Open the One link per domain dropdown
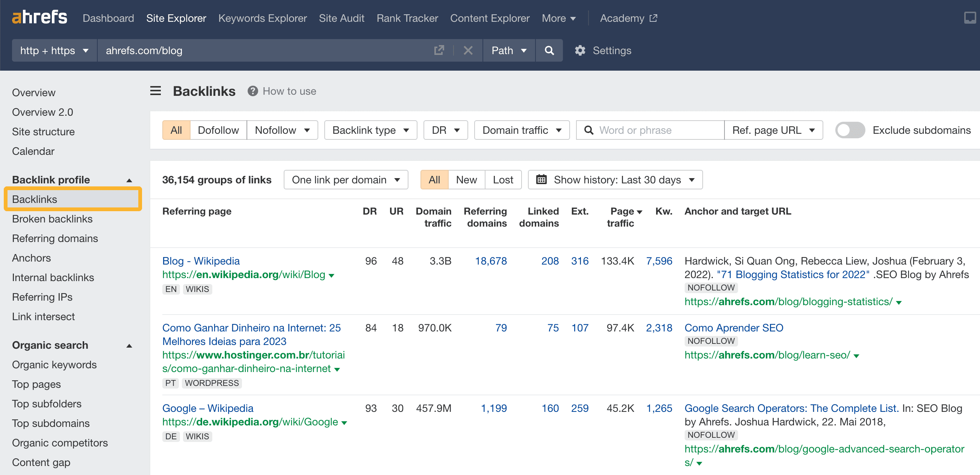Image resolution: width=980 pixels, height=475 pixels. 345,179
